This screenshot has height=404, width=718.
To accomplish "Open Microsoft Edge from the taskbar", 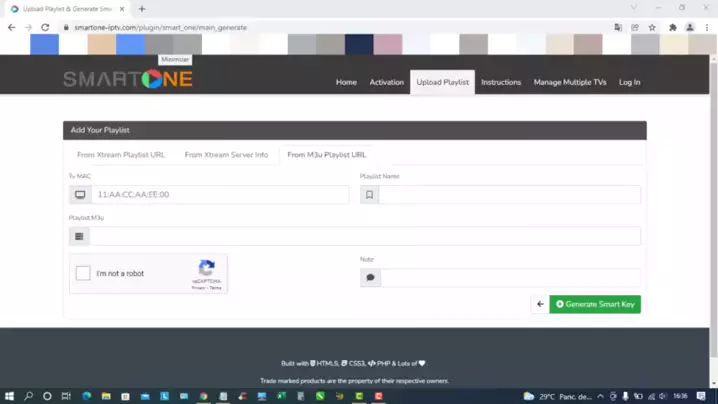I will point(87,396).
